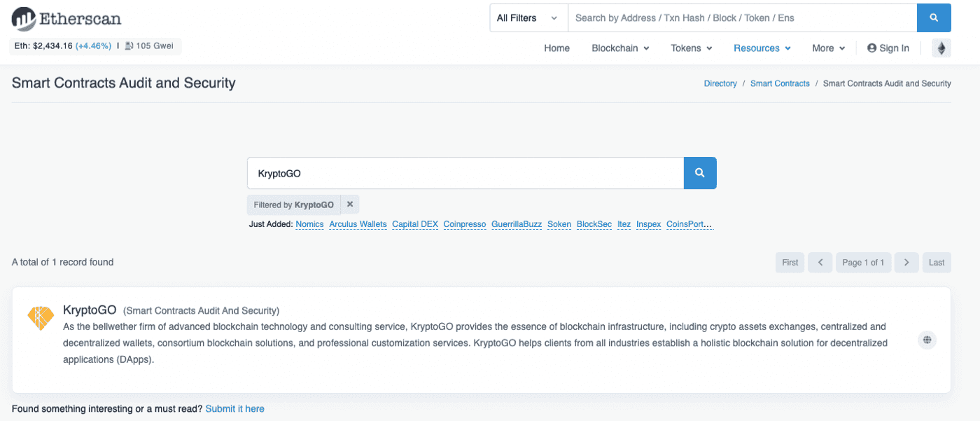Click Sign In link

click(x=888, y=48)
